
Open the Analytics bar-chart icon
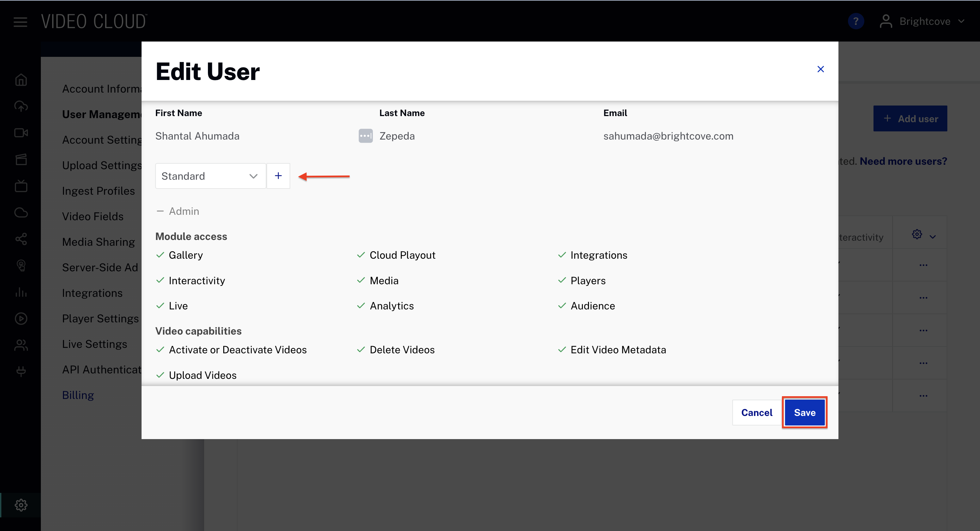point(21,292)
